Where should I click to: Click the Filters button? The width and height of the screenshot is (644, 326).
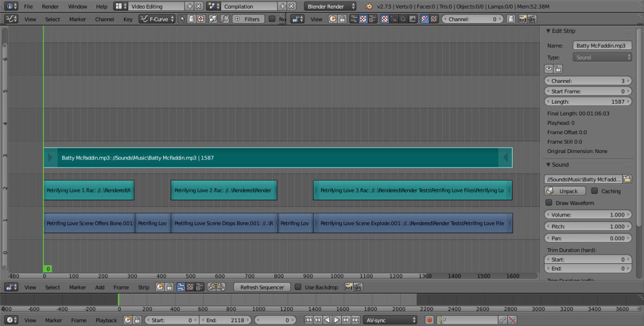pyautogui.click(x=247, y=19)
